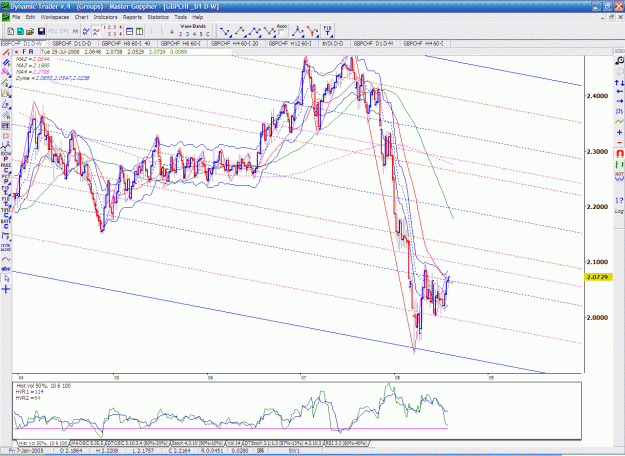Click the open folder icon
This screenshot has height=456, width=625.
pos(30,31)
